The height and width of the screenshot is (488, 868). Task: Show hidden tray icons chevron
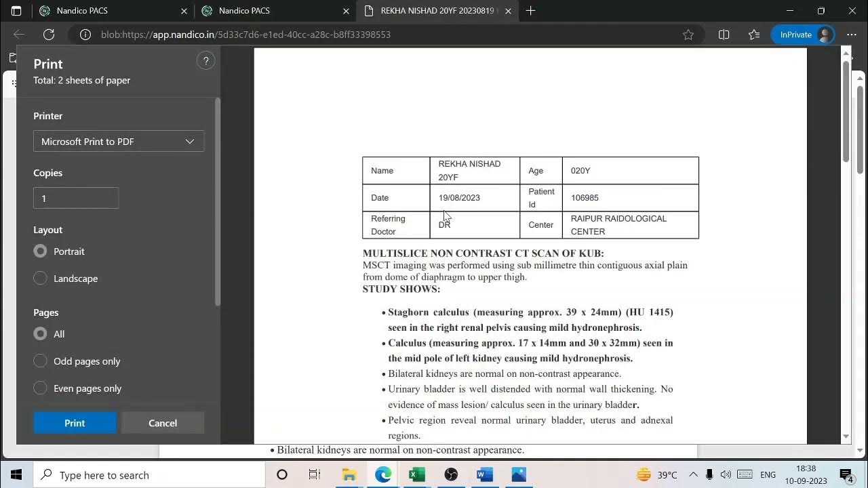point(693,474)
